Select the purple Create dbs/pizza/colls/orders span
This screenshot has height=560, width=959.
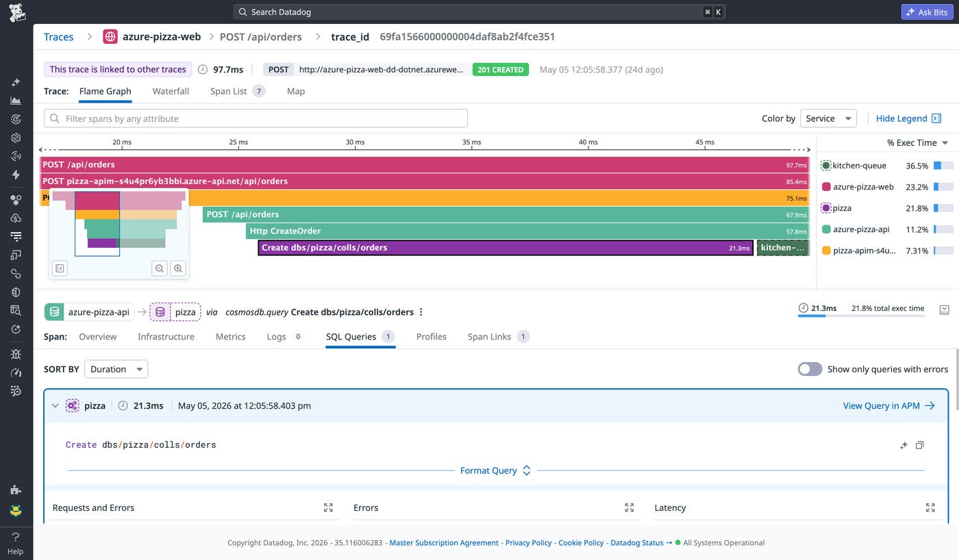pos(506,248)
